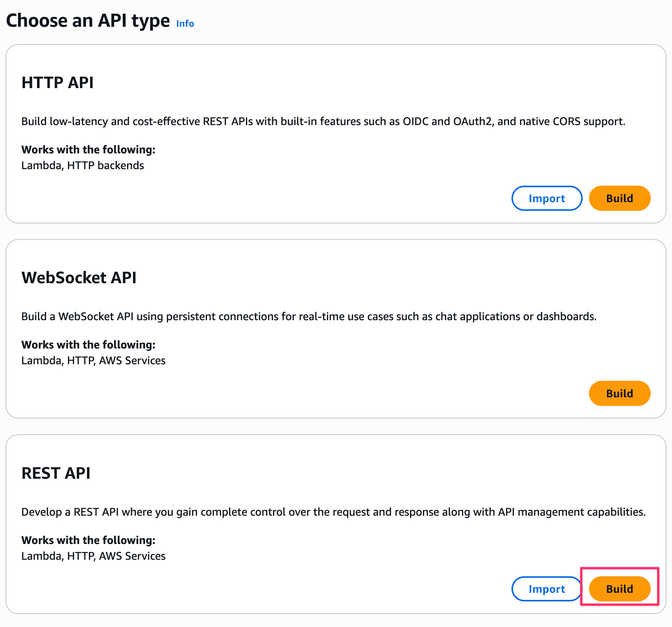The width and height of the screenshot is (672, 627).
Task: Click "Works with the following" in REST API card
Action: [88, 540]
